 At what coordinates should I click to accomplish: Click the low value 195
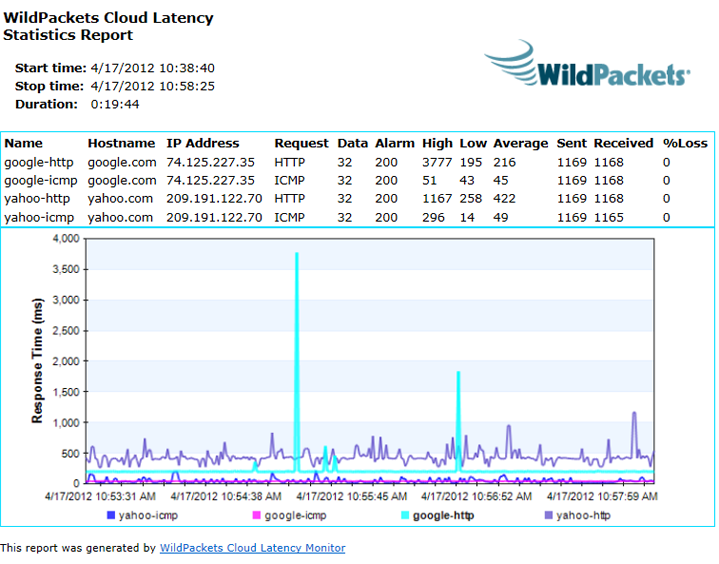[x=471, y=162]
